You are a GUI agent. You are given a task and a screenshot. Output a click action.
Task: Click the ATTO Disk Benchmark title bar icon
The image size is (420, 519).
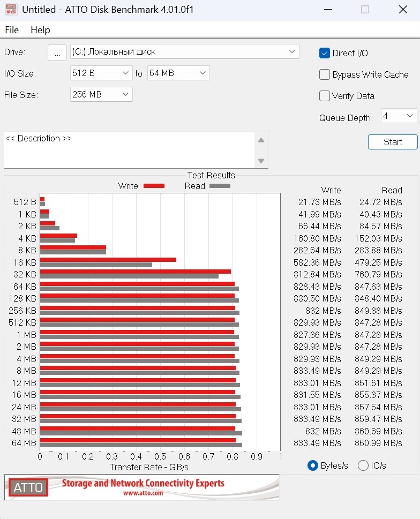(11, 9)
